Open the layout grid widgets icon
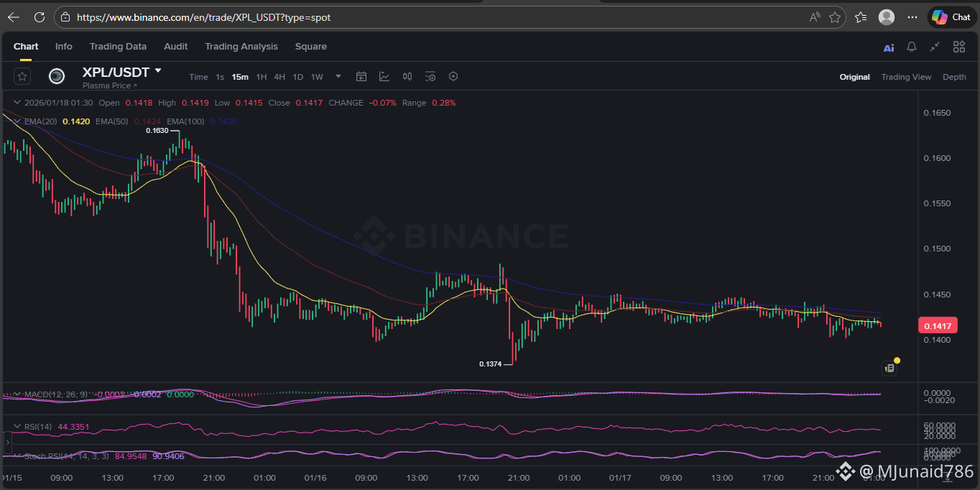The image size is (980, 490). pyautogui.click(x=959, y=47)
